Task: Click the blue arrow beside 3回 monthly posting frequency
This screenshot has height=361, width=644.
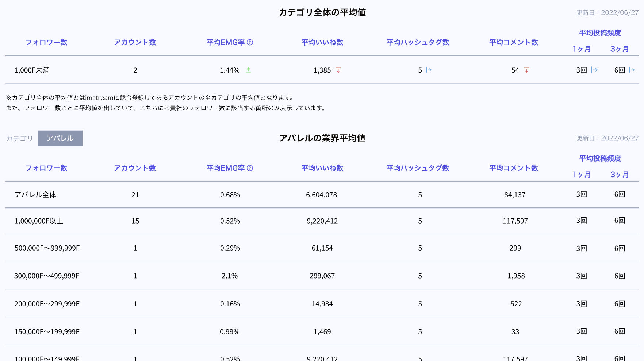Action: (x=594, y=70)
